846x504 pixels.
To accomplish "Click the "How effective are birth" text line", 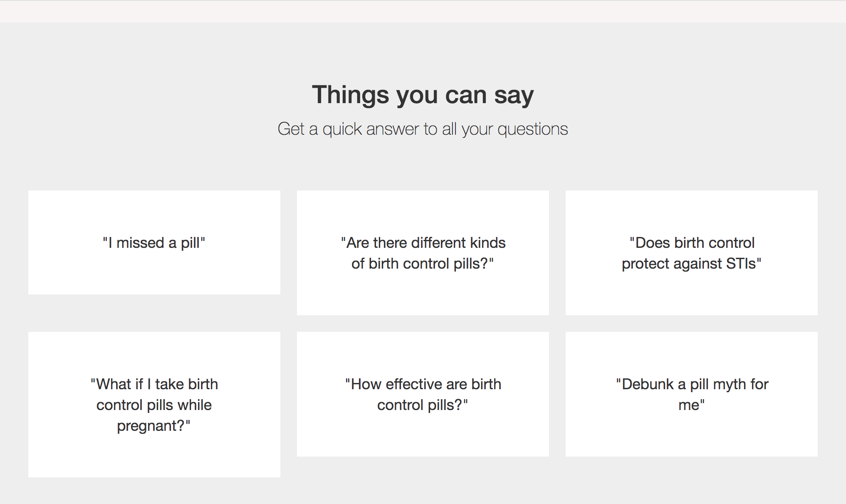I will click(x=423, y=384).
